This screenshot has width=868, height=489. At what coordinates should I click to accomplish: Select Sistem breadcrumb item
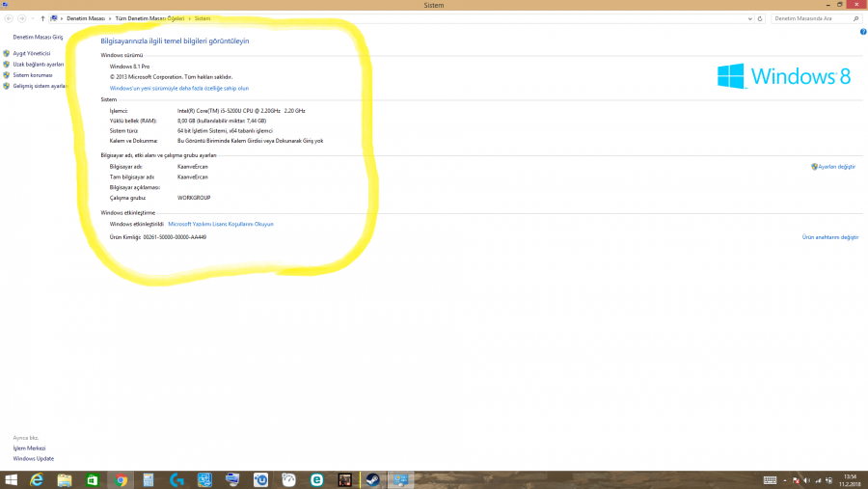(x=203, y=19)
